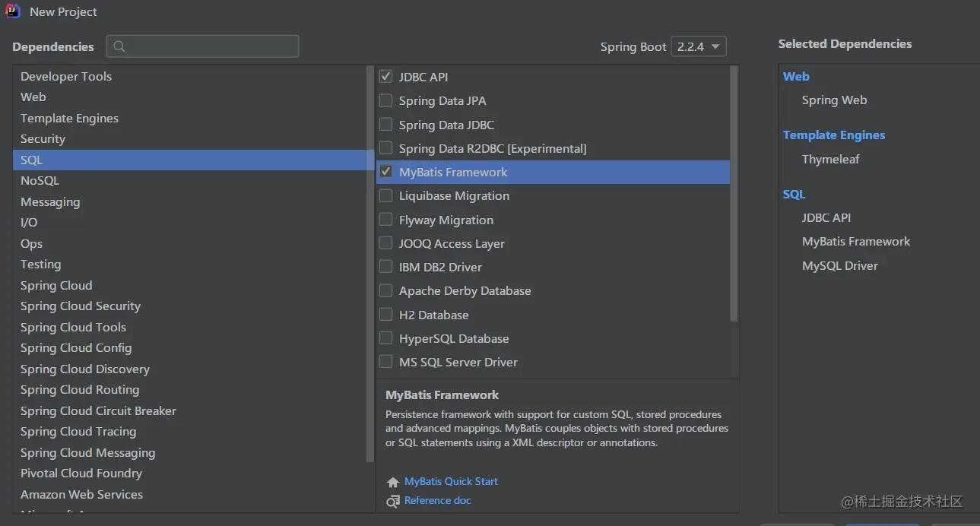This screenshot has height=526, width=980.
Task: Check the Spring Data JPA checkbox
Action: [385, 100]
